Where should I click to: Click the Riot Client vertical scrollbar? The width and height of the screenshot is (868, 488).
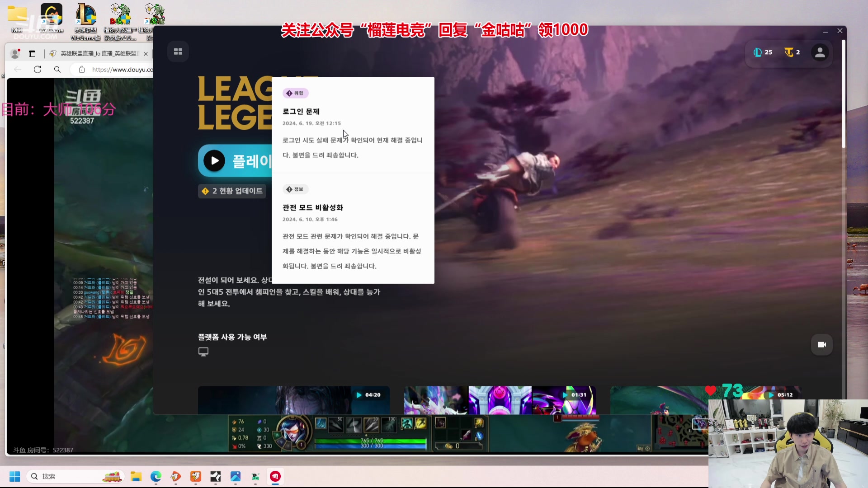843,94
